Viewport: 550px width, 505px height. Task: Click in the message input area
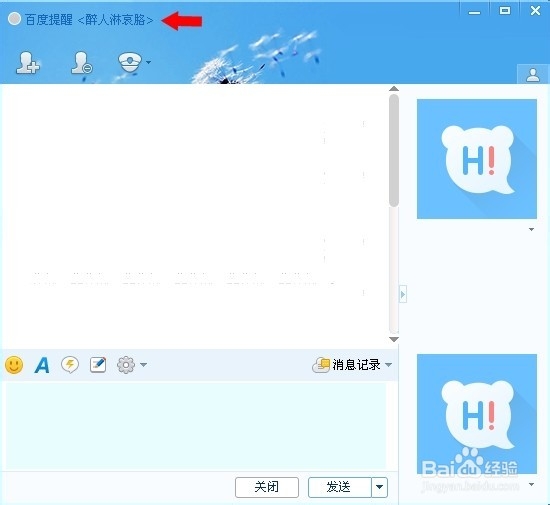[196, 426]
